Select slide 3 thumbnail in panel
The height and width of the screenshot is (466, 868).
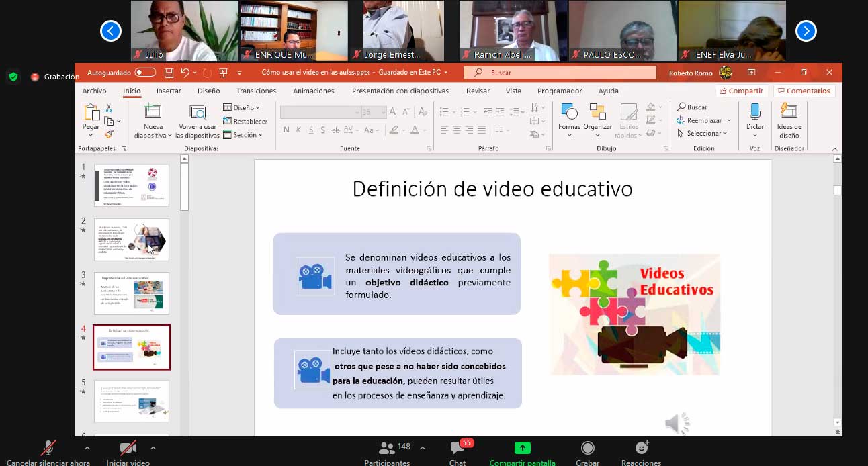tap(132, 293)
